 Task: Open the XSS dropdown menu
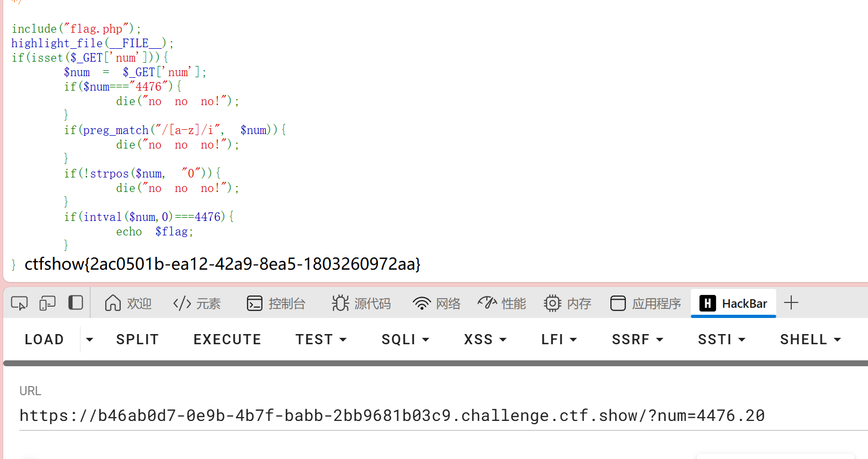point(485,339)
